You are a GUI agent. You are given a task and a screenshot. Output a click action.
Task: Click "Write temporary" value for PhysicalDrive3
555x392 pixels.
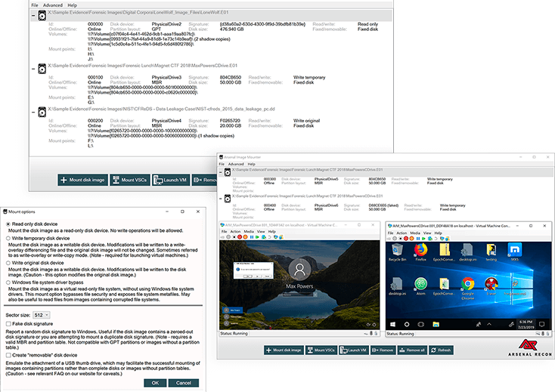pyautogui.click(x=309, y=77)
